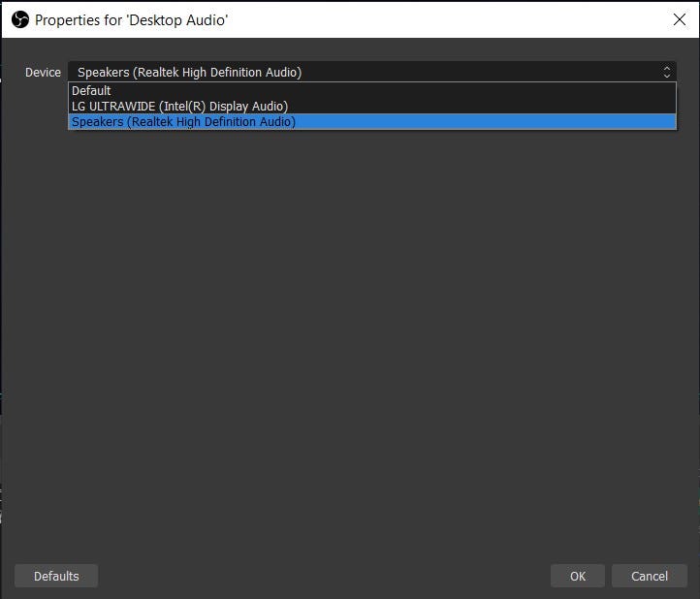
Task: Confirm with the OK button
Action: pos(578,576)
